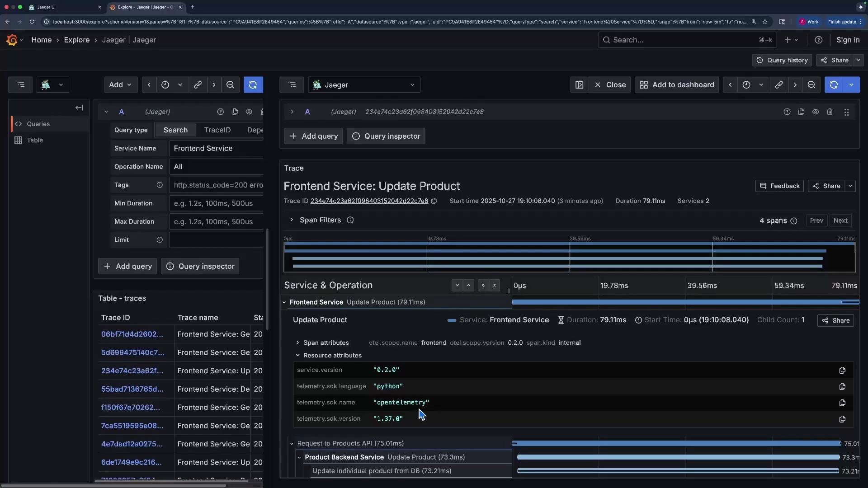This screenshot has width=868, height=488.
Task: Click the Grafana Search box
Action: (687, 40)
